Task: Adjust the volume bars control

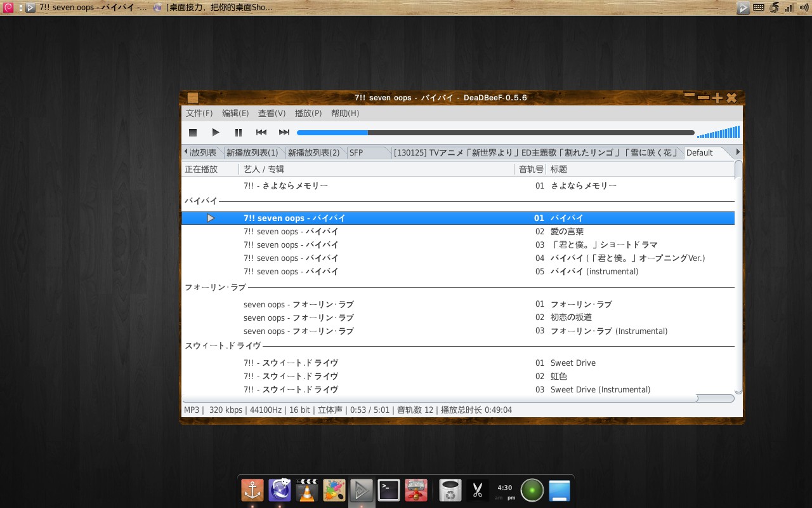Action: pos(718,132)
